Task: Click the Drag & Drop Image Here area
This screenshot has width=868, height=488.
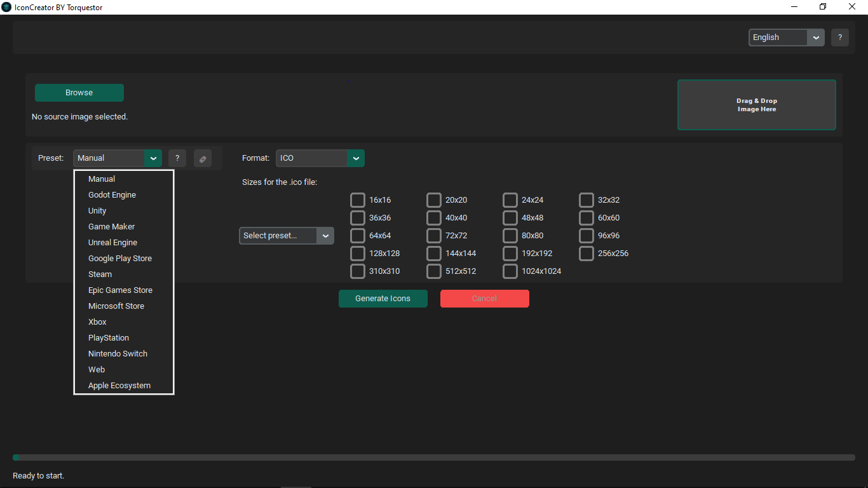Action: tap(757, 105)
